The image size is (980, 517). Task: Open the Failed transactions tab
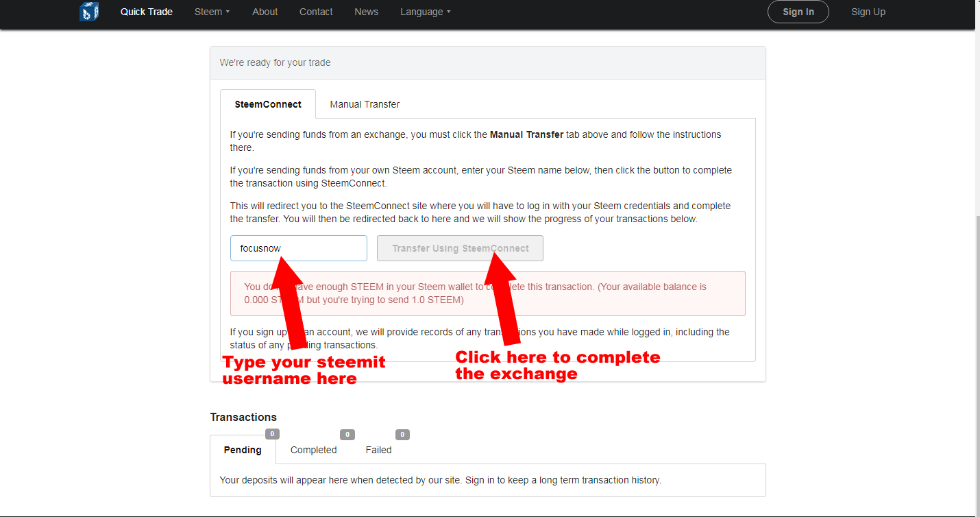point(378,450)
